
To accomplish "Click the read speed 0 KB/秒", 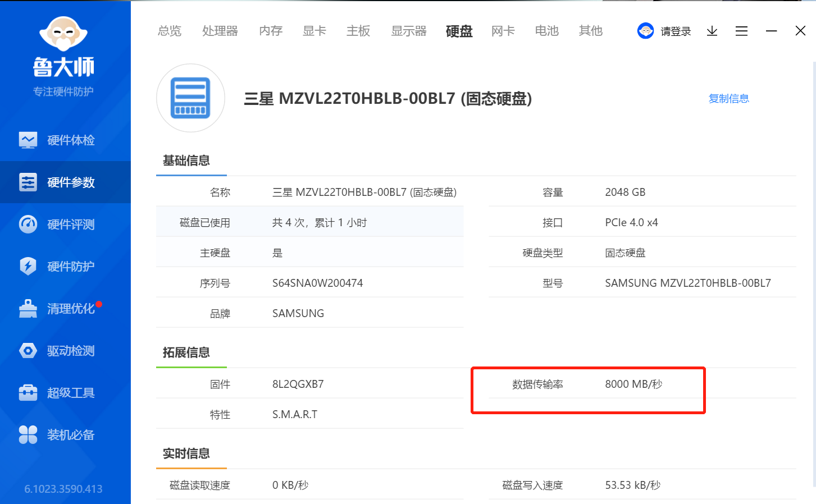I will click(290, 485).
